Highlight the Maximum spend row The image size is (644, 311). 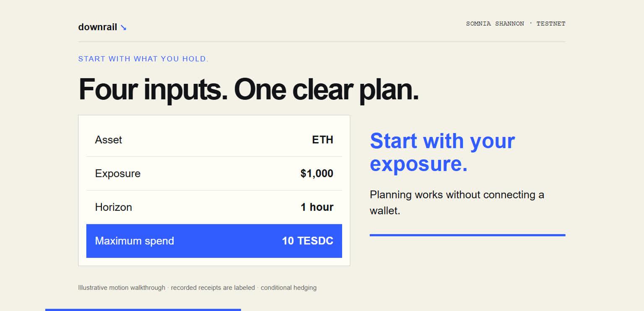coord(214,241)
